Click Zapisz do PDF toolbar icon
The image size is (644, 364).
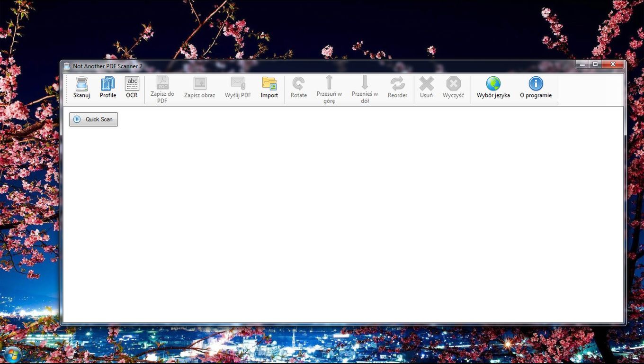(x=162, y=83)
